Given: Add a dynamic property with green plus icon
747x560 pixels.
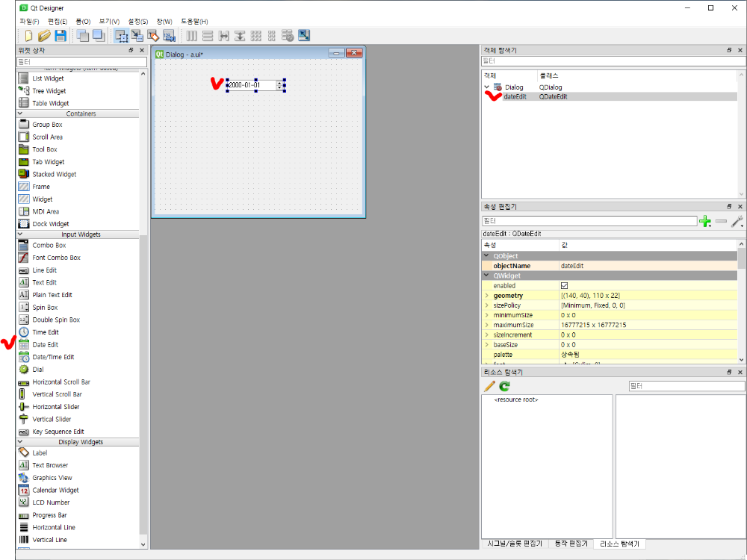Looking at the screenshot, I should (705, 222).
